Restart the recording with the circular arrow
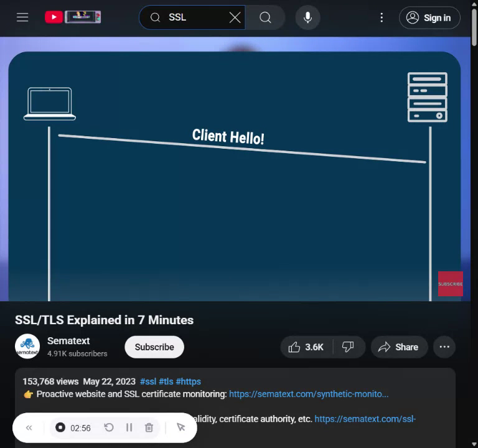This screenshot has width=478, height=448. 109,427
